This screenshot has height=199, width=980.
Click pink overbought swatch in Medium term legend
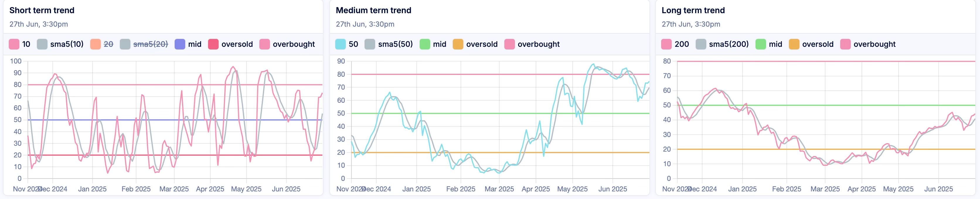509,44
